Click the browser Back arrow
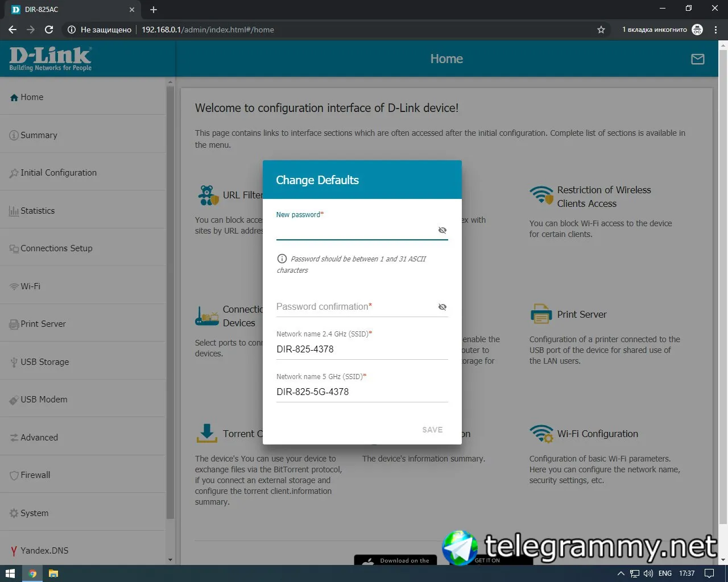The image size is (728, 582). (13, 30)
